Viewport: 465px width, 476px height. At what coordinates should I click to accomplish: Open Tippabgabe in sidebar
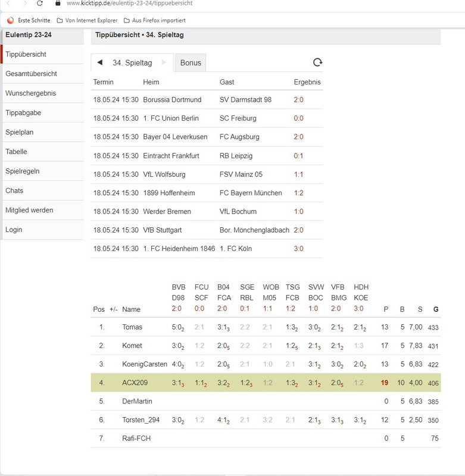(x=43, y=112)
